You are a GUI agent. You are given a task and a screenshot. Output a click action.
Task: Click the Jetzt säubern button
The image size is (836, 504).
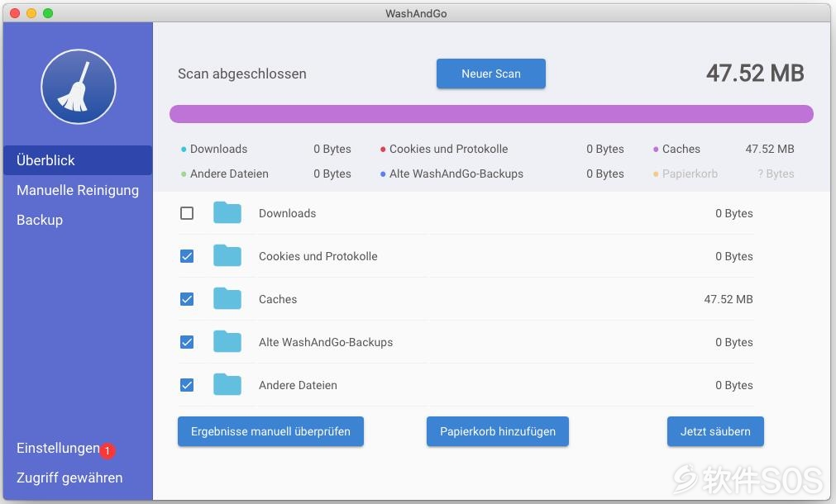[x=715, y=431]
